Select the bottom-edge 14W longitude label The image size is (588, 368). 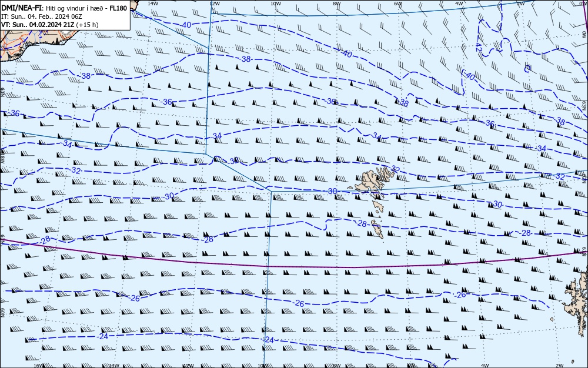[113, 366]
